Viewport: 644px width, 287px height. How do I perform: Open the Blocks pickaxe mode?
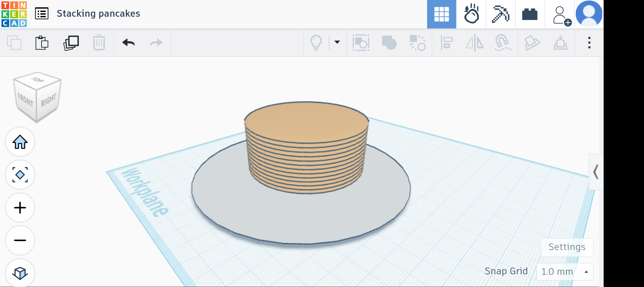(x=501, y=14)
